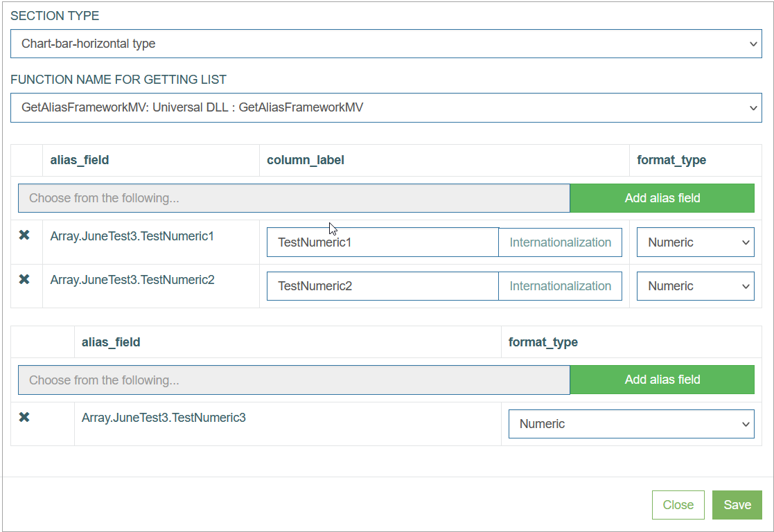This screenshot has height=532, width=774.
Task: Save the section settings
Action: tap(737, 505)
